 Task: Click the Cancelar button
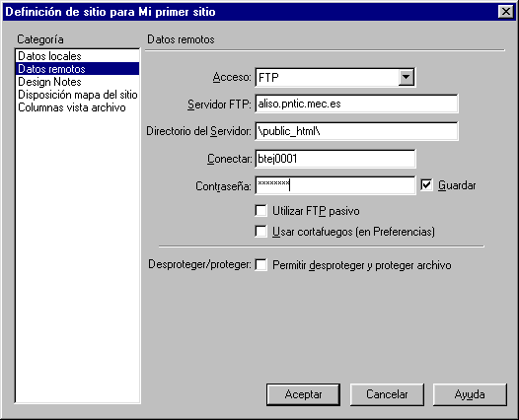coord(387,394)
